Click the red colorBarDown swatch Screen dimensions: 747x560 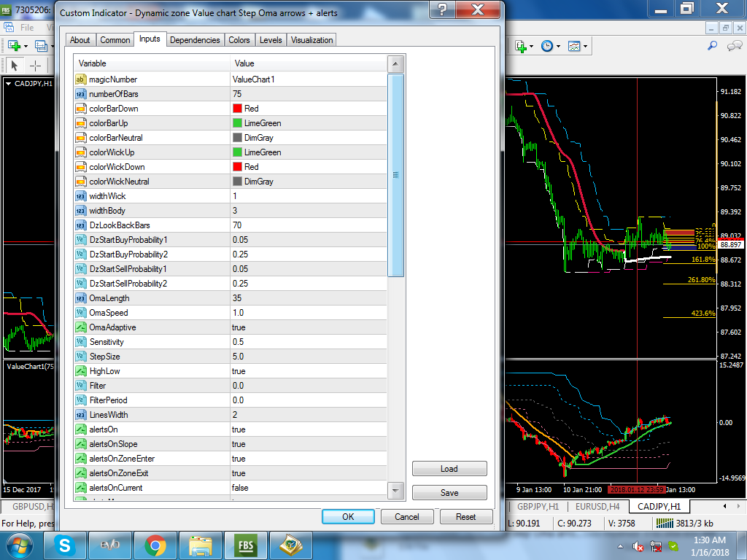coord(237,109)
